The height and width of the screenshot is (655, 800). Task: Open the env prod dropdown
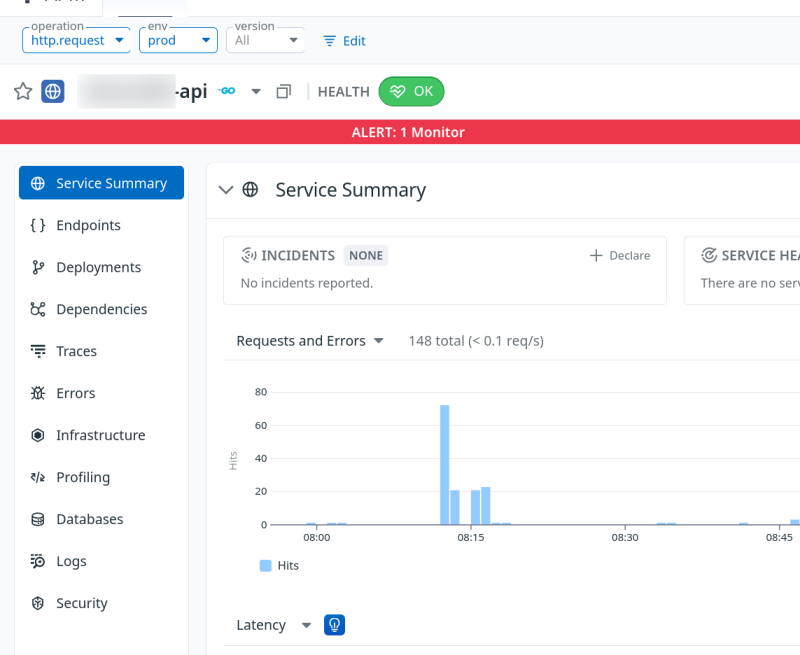(178, 40)
